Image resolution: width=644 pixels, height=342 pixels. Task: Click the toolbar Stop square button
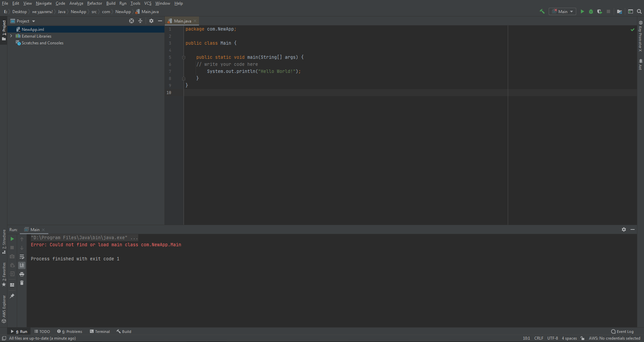(608, 11)
